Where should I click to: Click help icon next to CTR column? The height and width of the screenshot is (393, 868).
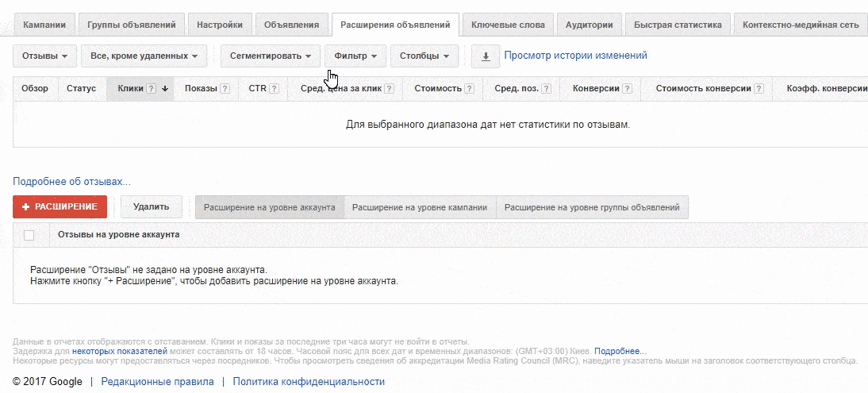point(274,89)
